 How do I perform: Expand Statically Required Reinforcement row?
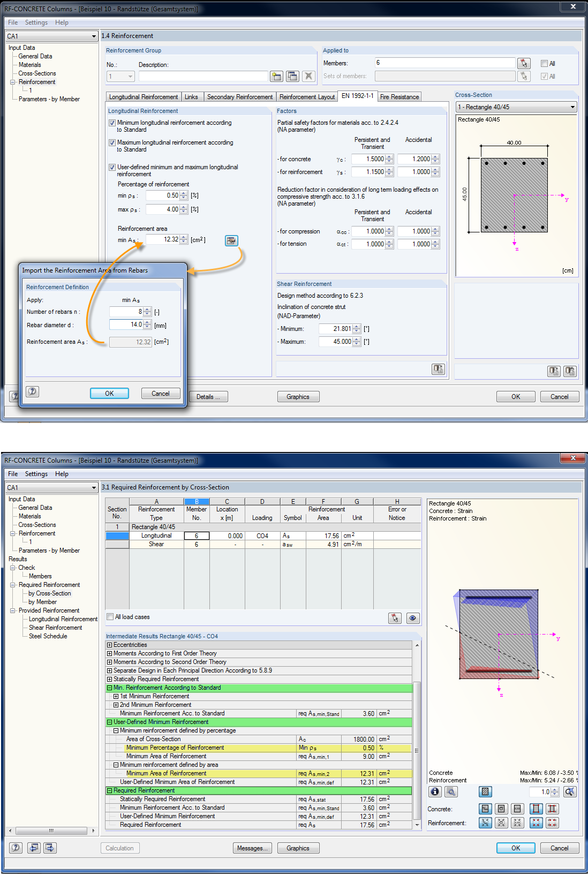(x=109, y=679)
